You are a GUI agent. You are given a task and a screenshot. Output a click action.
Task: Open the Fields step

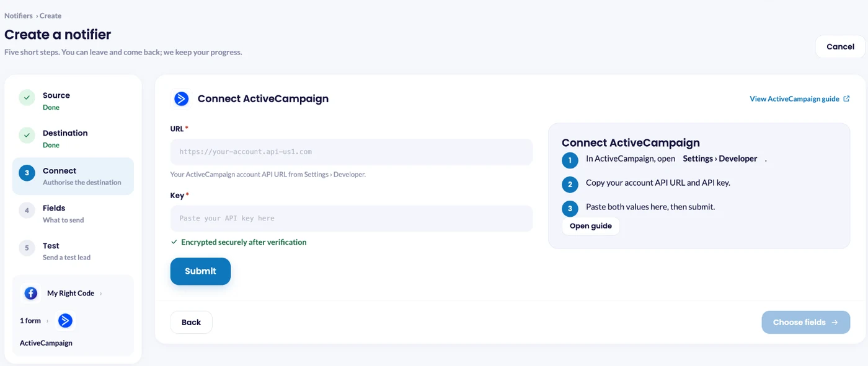(73, 214)
